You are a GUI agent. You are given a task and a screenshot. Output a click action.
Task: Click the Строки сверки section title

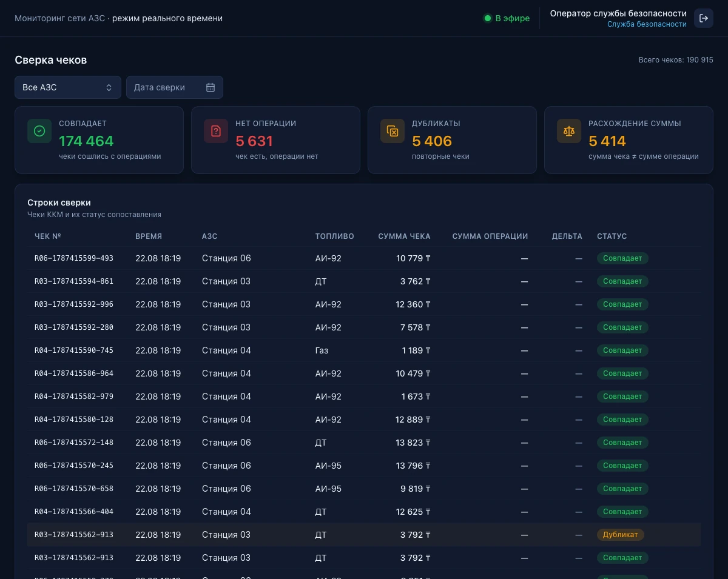(x=59, y=202)
